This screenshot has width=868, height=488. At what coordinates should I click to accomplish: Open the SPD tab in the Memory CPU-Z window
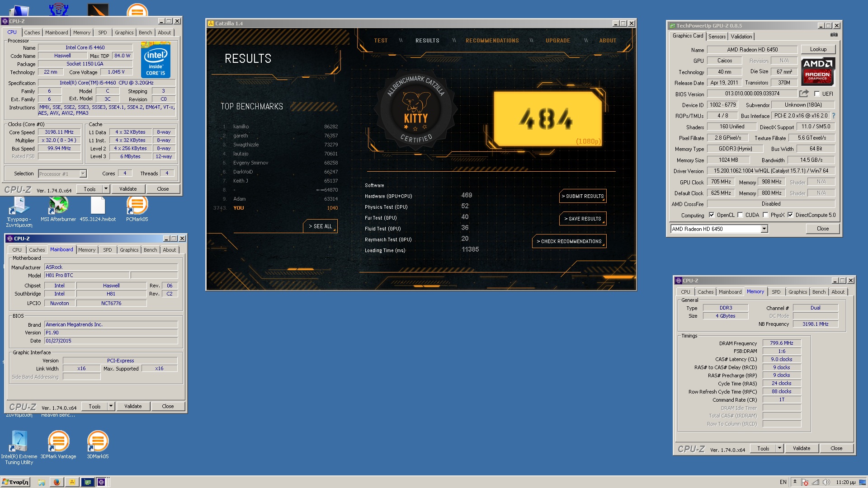[x=776, y=292]
